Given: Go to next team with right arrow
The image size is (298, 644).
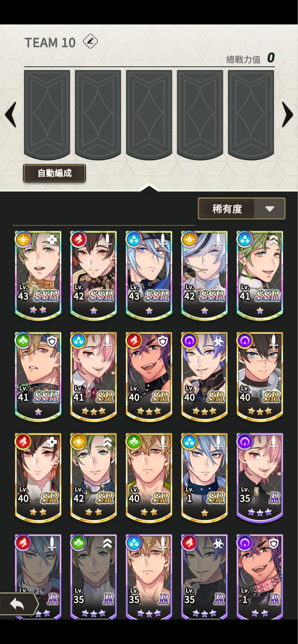Looking at the screenshot, I should point(287,114).
